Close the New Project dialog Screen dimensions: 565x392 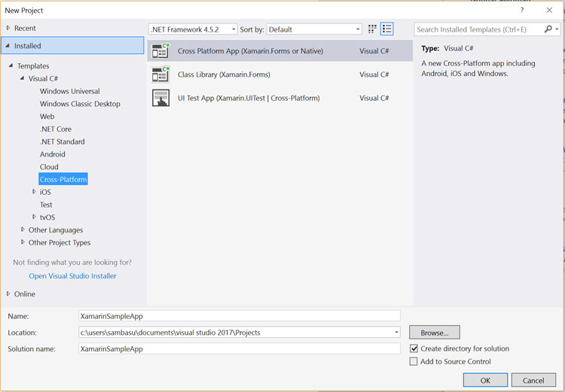tap(549, 10)
